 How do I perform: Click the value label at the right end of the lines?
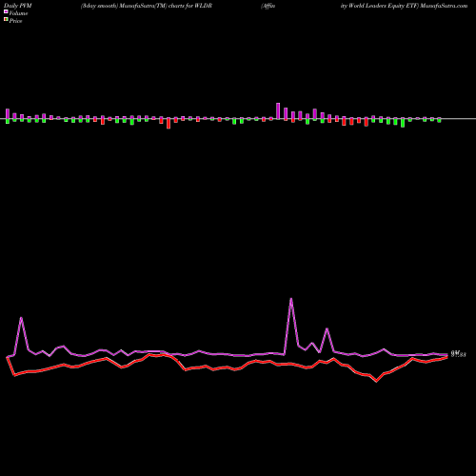pyautogui.click(x=458, y=354)
